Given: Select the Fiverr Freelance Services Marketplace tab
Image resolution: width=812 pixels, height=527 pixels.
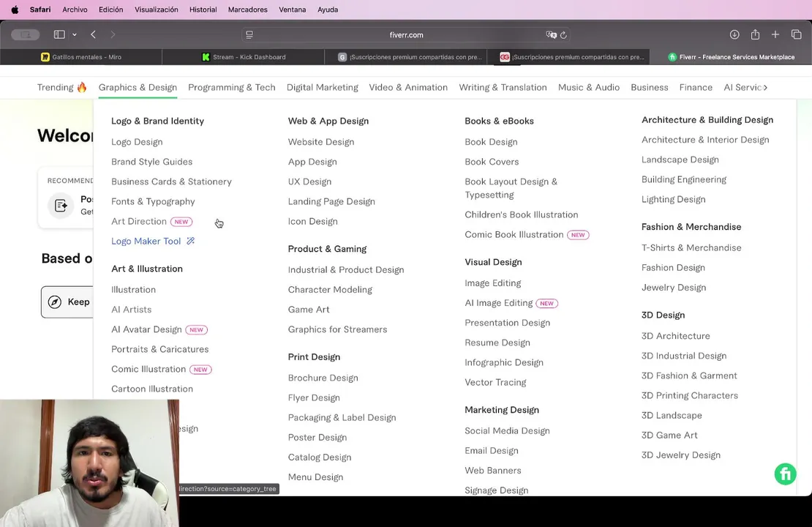Looking at the screenshot, I should tap(732, 57).
